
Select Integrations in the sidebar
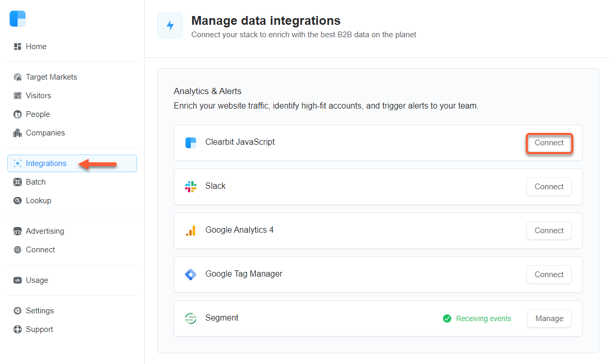[72, 163]
